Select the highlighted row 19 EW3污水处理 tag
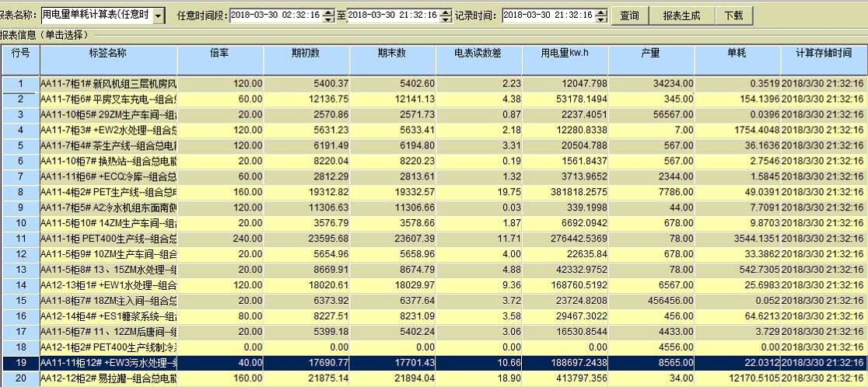 click(108, 362)
